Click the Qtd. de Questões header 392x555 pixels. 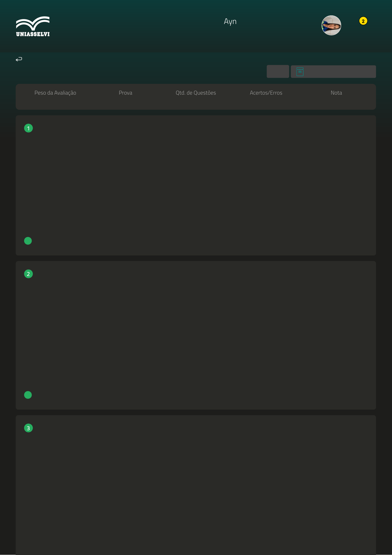196,93
